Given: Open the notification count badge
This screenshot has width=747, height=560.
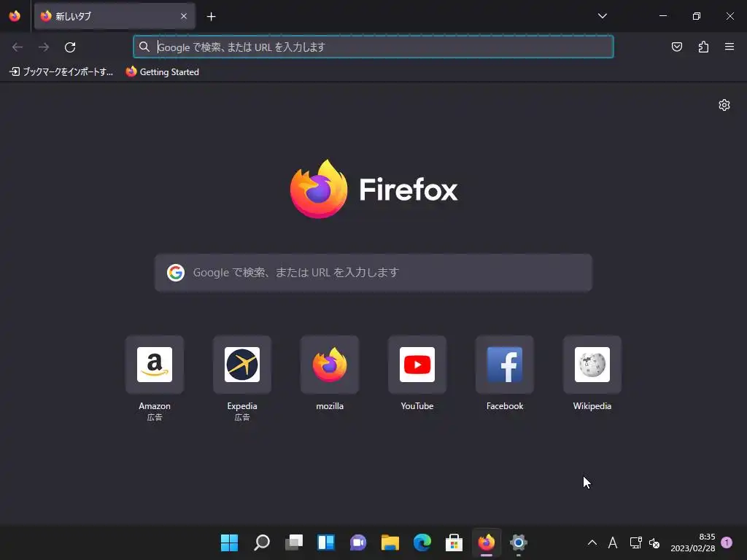Looking at the screenshot, I should click(727, 542).
